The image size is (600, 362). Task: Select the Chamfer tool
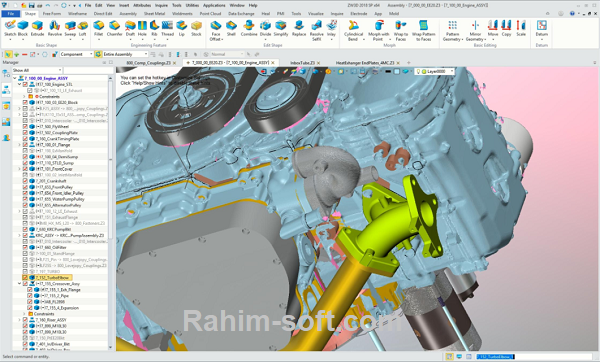point(114,28)
